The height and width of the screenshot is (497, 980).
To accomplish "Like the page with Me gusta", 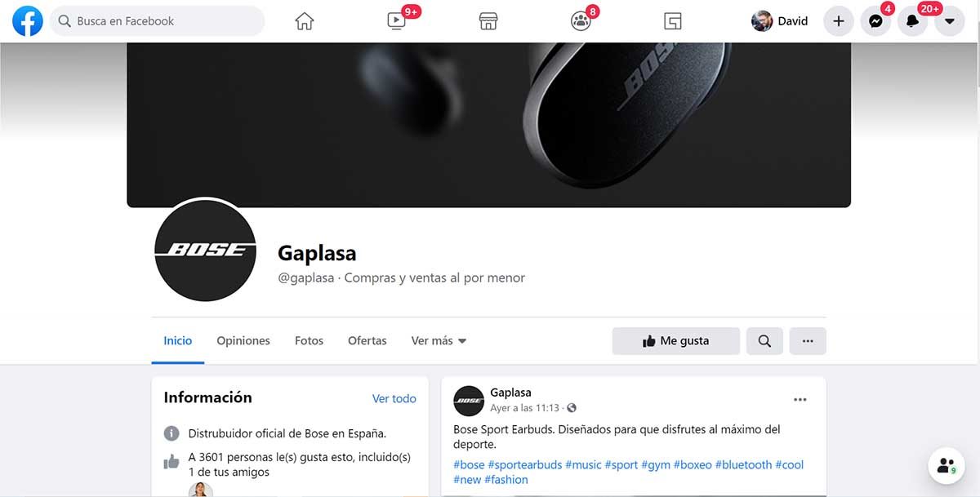I will click(x=676, y=341).
